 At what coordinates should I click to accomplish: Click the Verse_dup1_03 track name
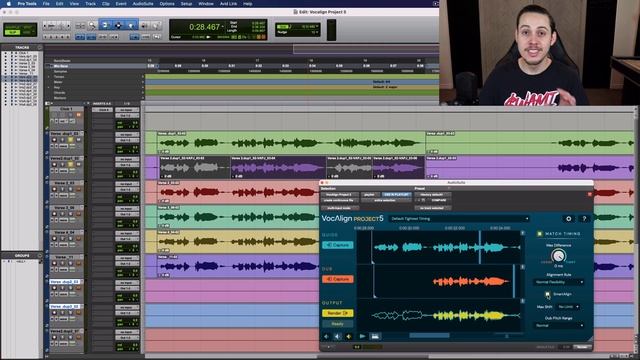[65, 133]
